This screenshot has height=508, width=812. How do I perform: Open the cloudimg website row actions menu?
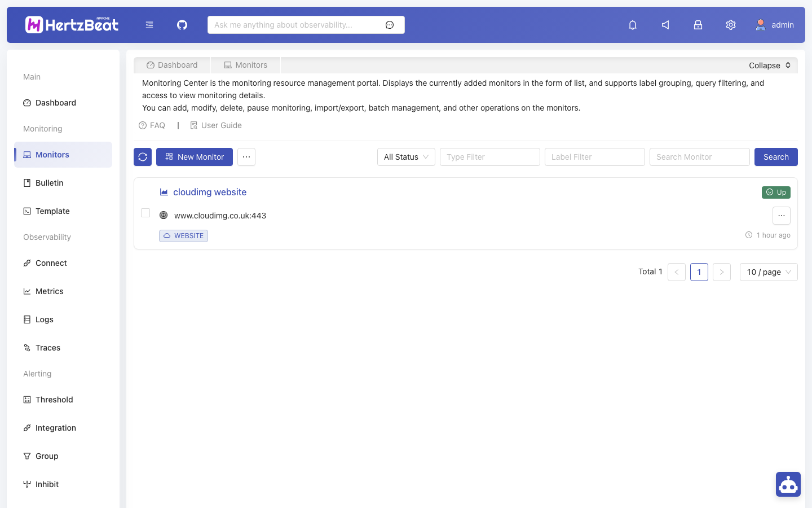(x=782, y=216)
